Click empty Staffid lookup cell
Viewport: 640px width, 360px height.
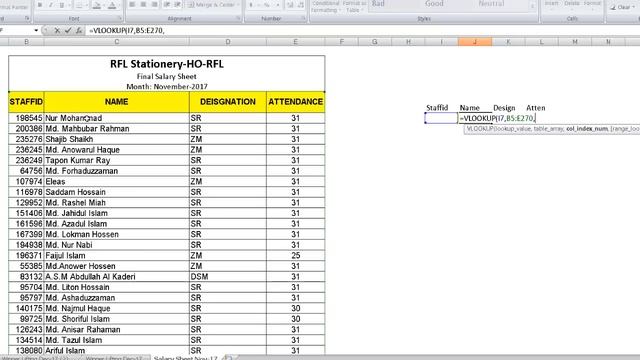tap(441, 118)
